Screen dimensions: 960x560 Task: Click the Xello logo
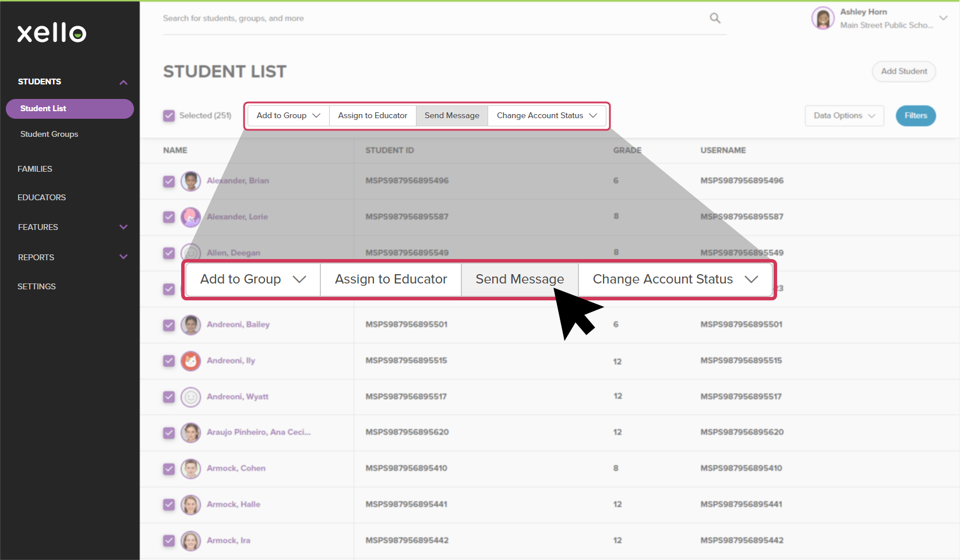click(52, 33)
